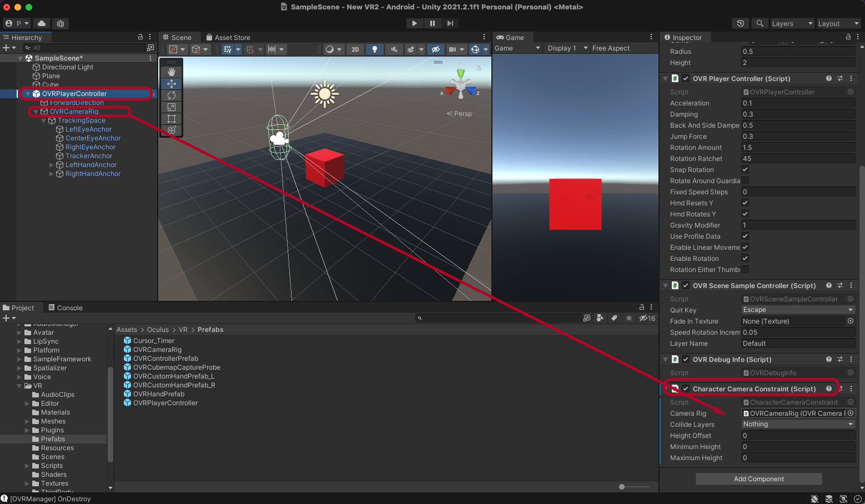The height and width of the screenshot is (504, 865).
Task: Open scene camera settings icon
Action: click(452, 49)
